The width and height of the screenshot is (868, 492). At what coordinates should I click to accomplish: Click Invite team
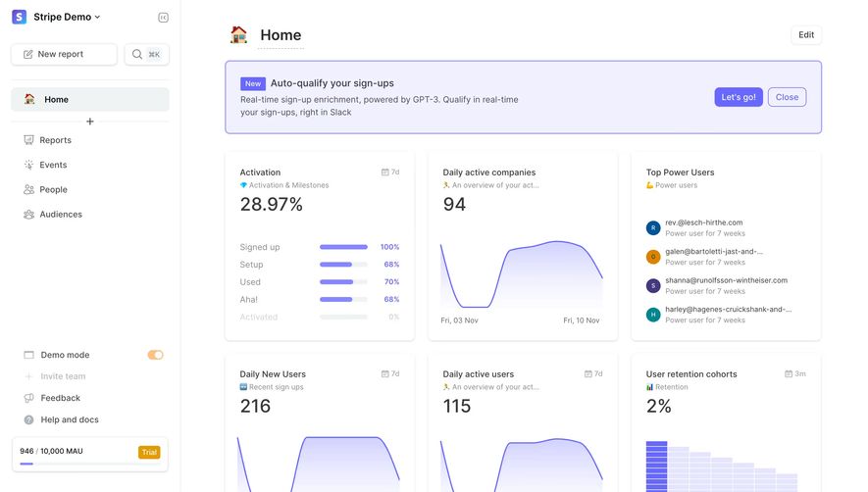coord(63,376)
